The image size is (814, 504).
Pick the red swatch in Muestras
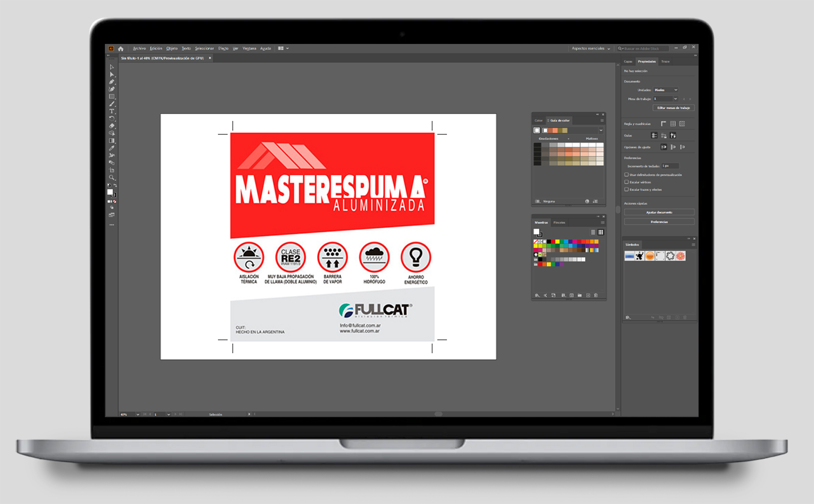point(553,242)
